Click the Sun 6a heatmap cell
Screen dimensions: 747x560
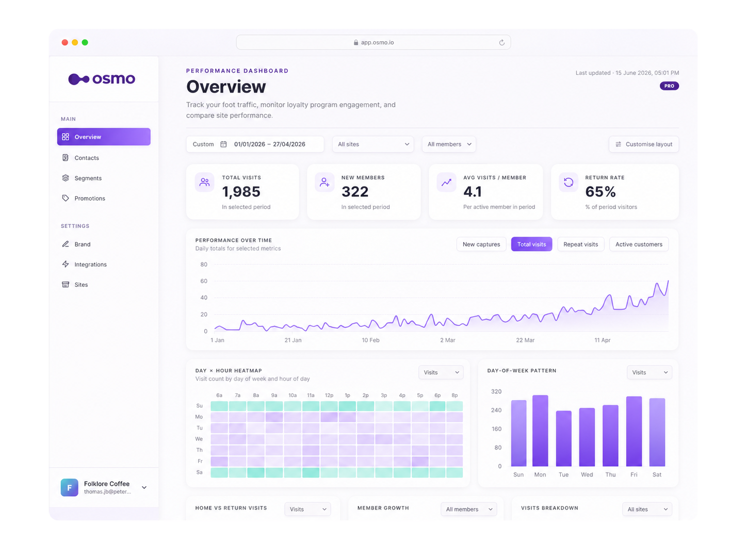[219, 406]
